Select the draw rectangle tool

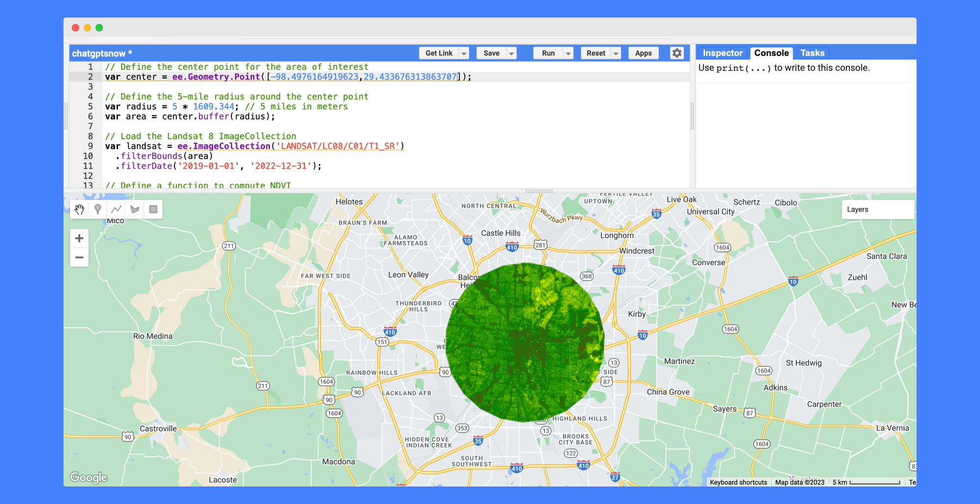pyautogui.click(x=153, y=210)
